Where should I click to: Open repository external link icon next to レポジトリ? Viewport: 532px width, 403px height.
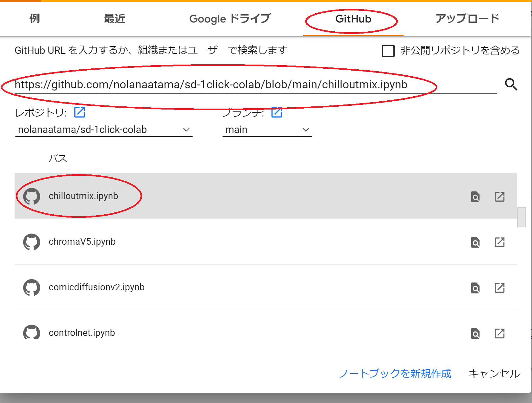click(79, 112)
